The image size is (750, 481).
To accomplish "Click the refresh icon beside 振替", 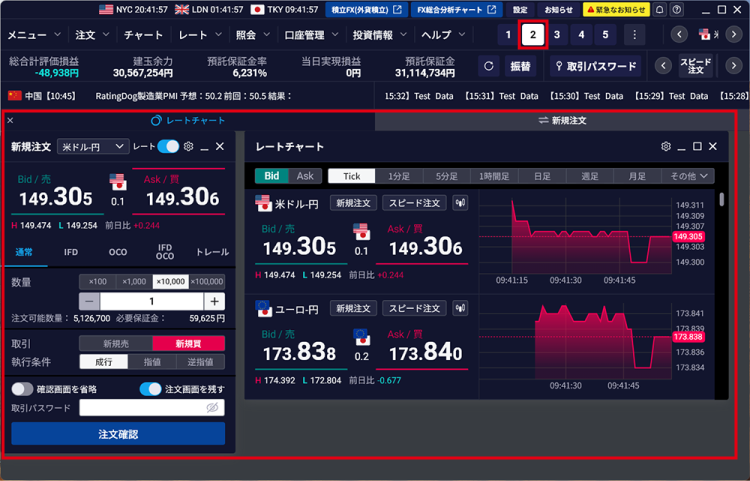I will pyautogui.click(x=489, y=67).
